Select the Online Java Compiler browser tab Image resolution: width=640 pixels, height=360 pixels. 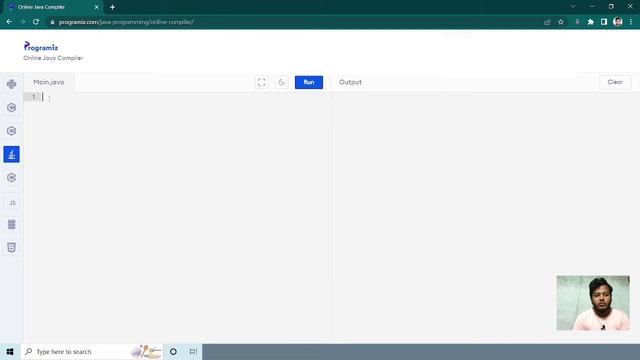coord(52,7)
